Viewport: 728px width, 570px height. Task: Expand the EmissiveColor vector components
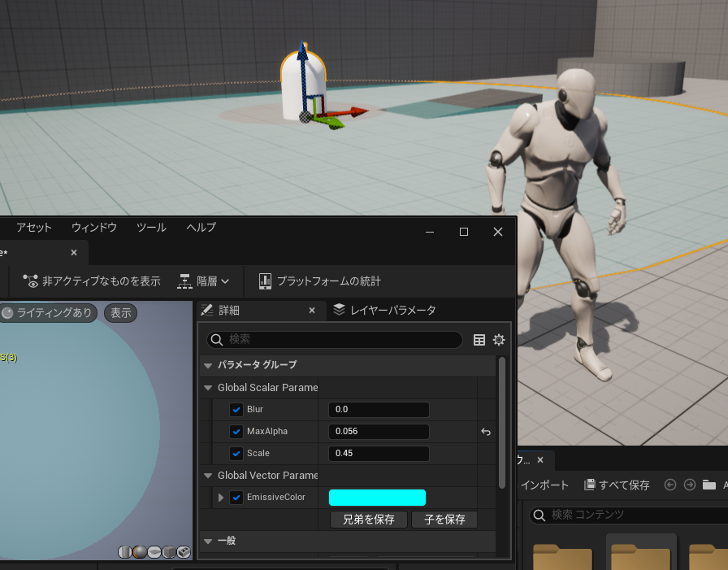(220, 498)
